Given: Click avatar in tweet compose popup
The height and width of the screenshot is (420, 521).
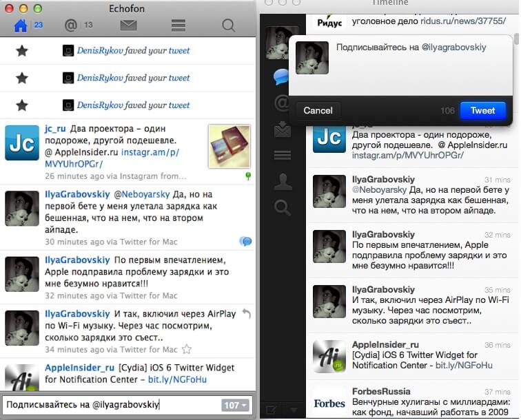Looking at the screenshot, I should coord(312,58).
